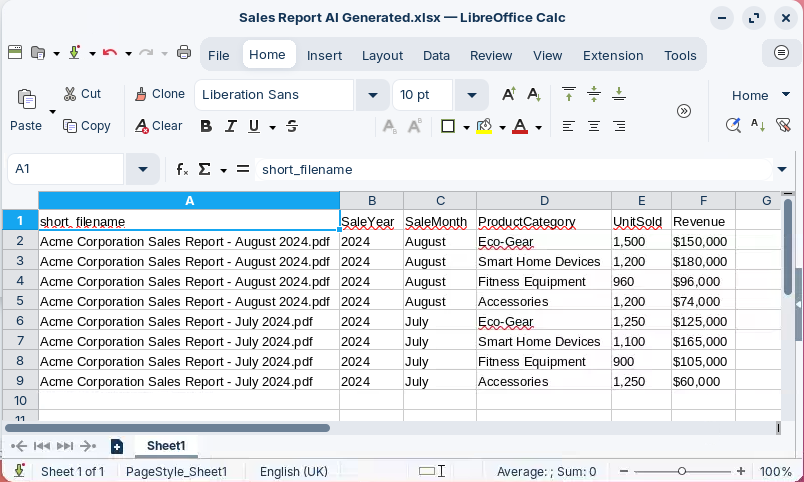Toggle Italic formatting

coord(230,126)
